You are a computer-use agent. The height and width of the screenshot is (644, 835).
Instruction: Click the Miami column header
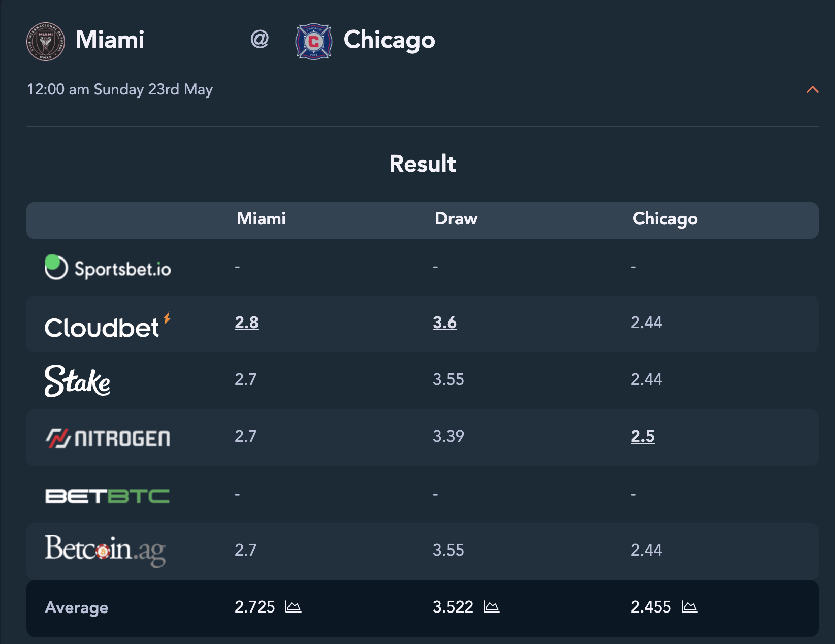pyautogui.click(x=261, y=219)
